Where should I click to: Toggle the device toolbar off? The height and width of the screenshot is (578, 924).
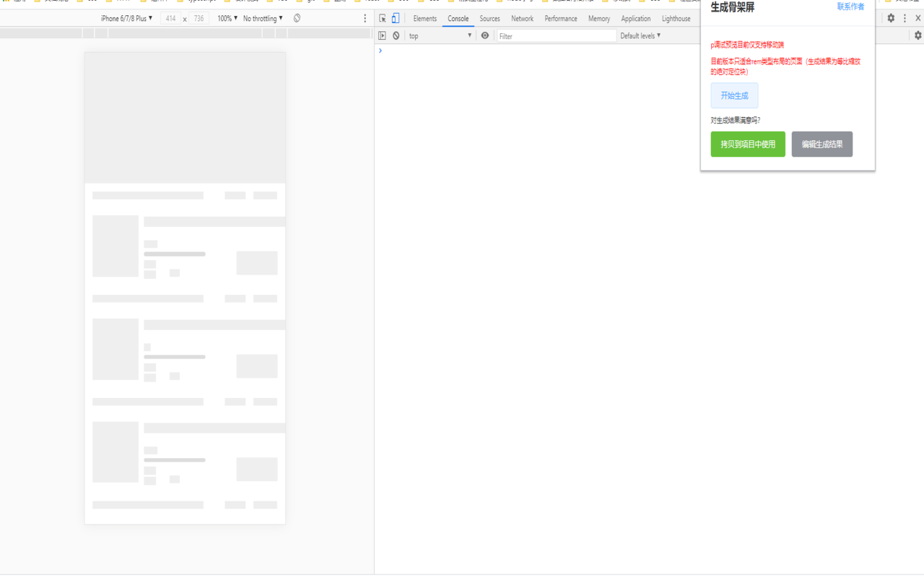tap(395, 18)
